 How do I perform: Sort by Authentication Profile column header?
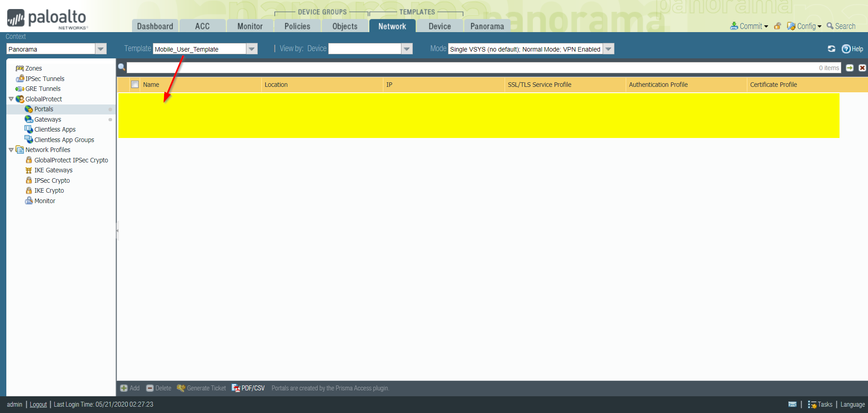686,85
